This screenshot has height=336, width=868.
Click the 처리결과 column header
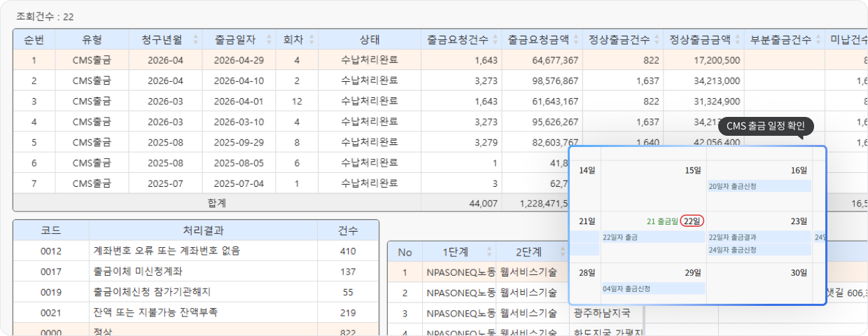[x=203, y=230]
